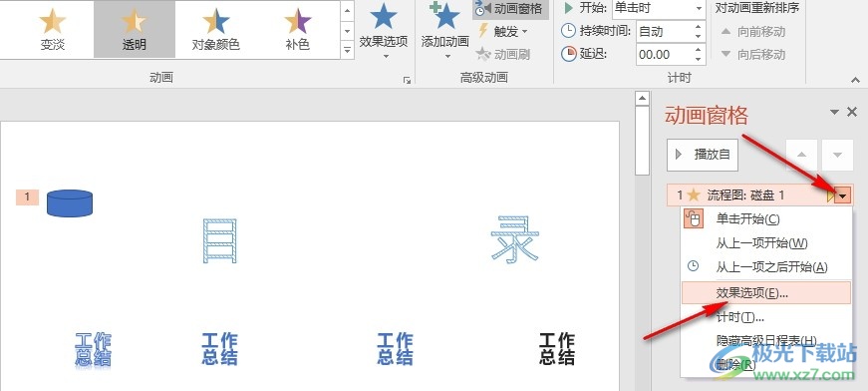Open 效果选项(E)... from context menu
The height and width of the screenshot is (391, 868).
pyautogui.click(x=766, y=293)
